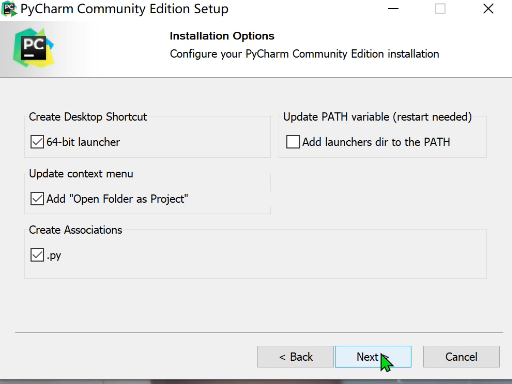
Task: Cancel the PyCharm setup
Action: point(461,357)
